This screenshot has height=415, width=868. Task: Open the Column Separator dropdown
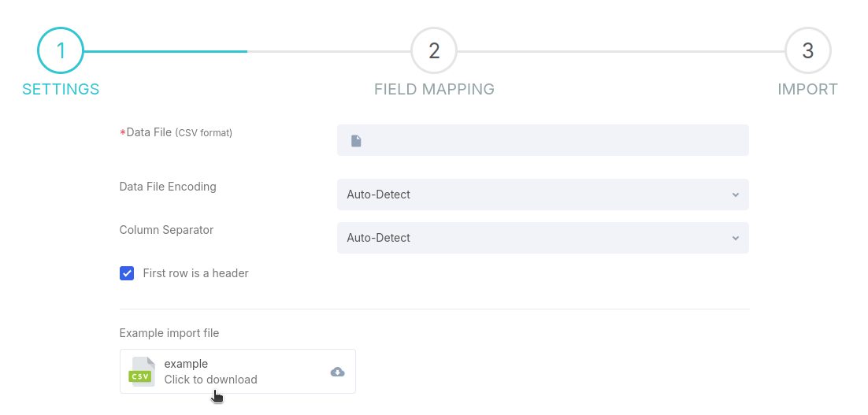543,238
